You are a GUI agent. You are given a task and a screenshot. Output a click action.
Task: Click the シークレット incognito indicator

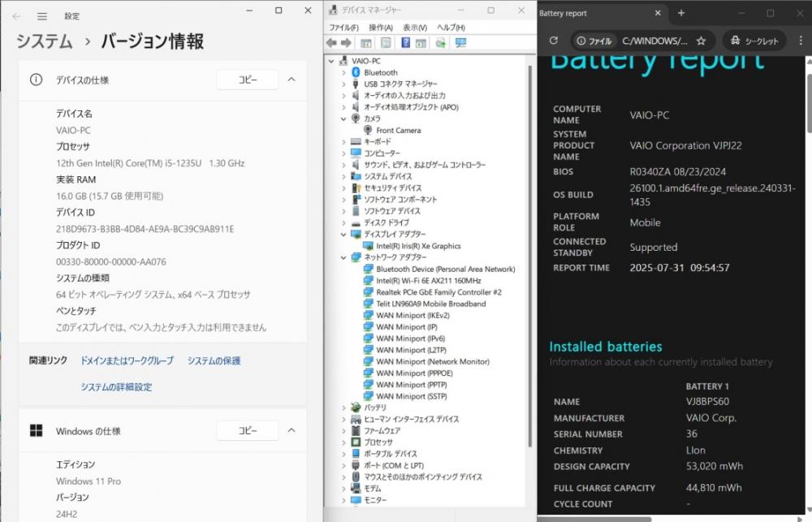pos(754,41)
